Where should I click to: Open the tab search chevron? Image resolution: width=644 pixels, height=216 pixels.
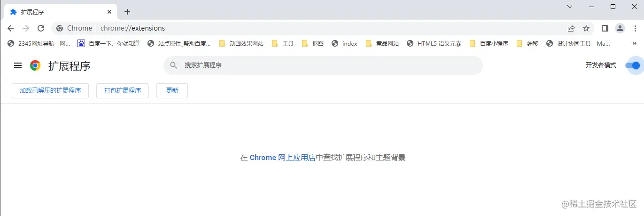tap(570, 7)
